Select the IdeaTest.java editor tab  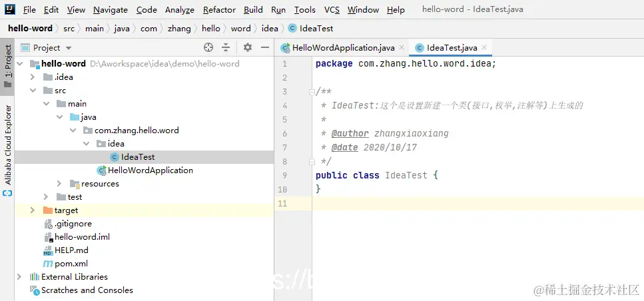(x=451, y=48)
